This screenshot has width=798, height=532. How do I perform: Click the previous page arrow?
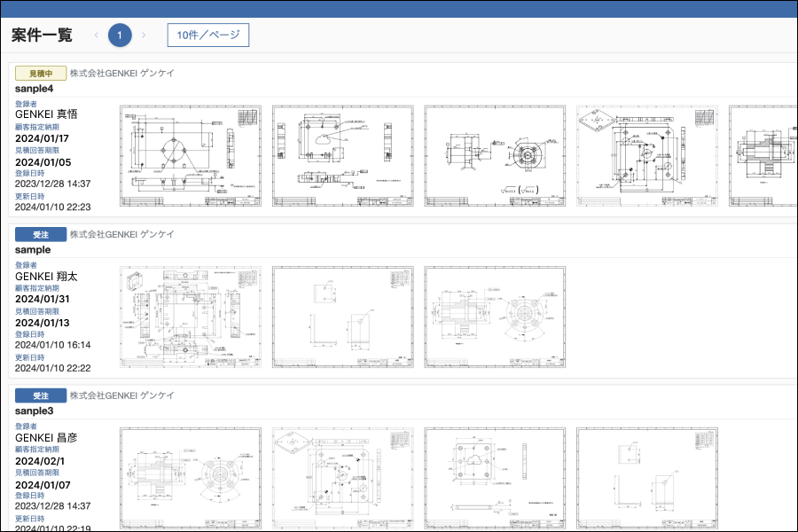(96, 35)
